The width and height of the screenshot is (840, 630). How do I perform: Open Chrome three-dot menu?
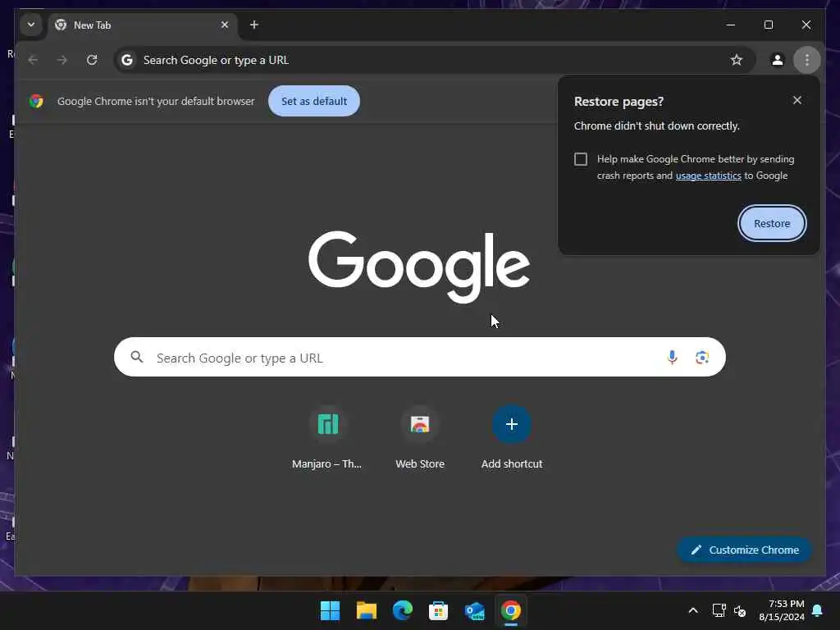[807, 60]
